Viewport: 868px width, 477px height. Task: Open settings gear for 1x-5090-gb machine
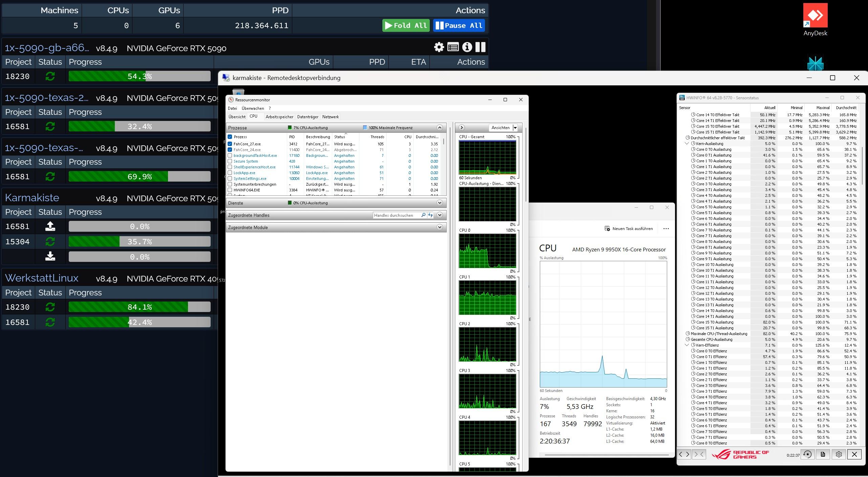(x=439, y=47)
